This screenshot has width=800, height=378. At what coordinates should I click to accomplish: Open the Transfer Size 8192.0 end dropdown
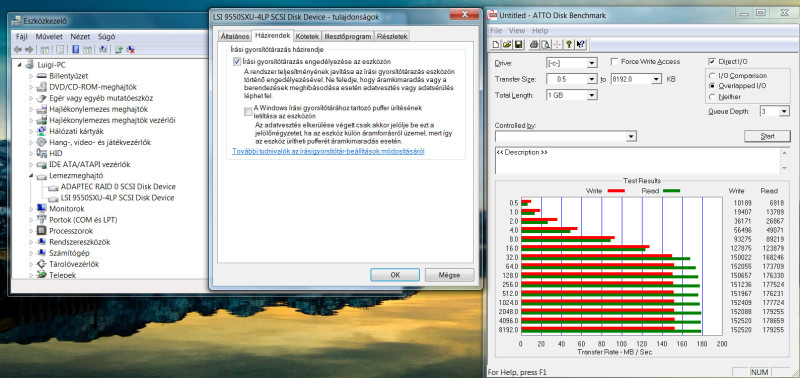pyautogui.click(x=656, y=80)
